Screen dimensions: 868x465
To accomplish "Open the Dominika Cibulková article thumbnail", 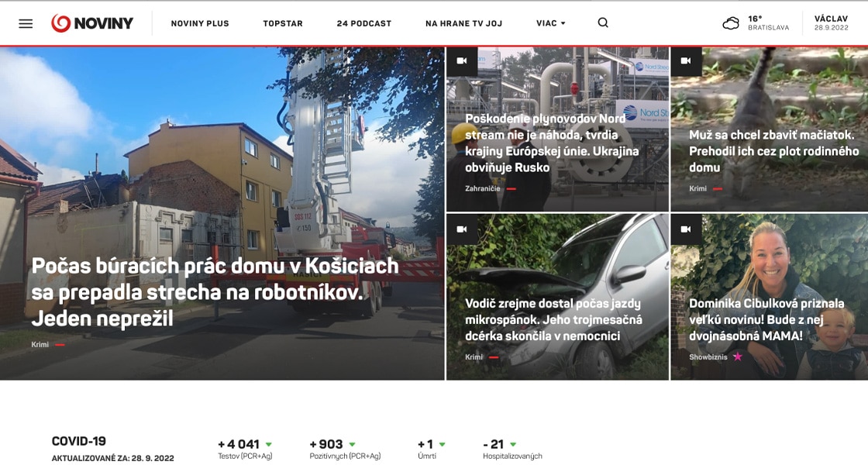I will coord(770,297).
